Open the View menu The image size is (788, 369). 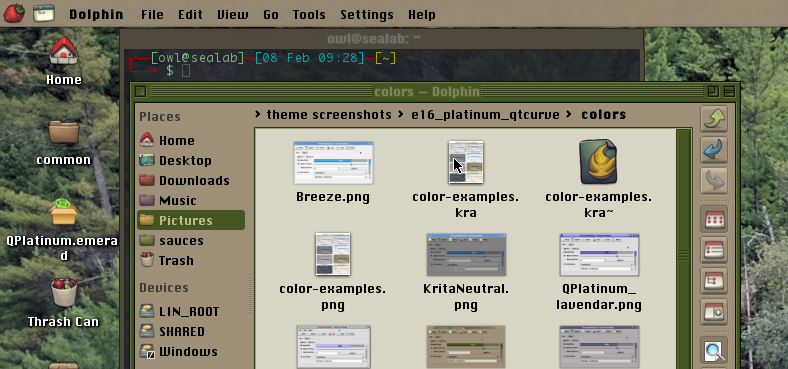point(233,15)
